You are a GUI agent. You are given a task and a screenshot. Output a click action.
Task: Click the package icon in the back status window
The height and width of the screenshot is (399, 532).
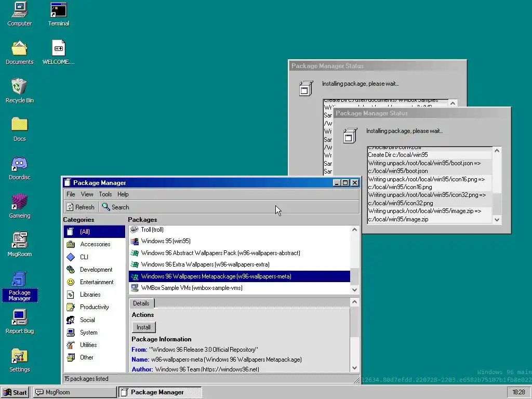[306, 88]
